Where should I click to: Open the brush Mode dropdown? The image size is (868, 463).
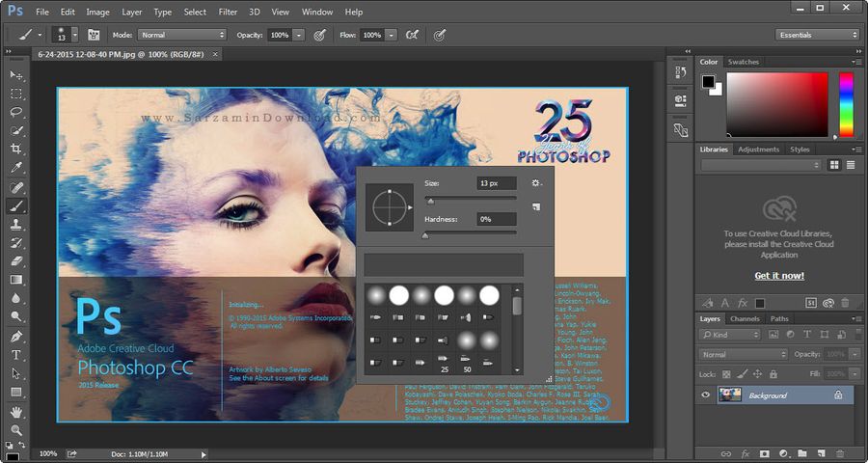point(181,35)
